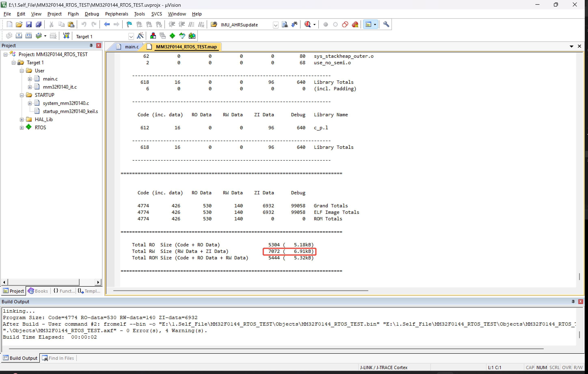This screenshot has width=588, height=374.
Task: Open Options for Target magic wand icon
Action: coord(140,36)
